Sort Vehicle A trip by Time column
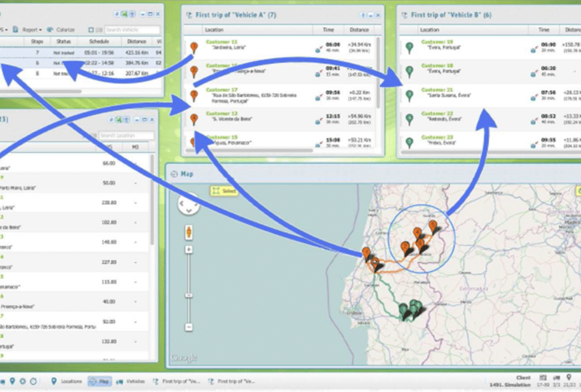 pyautogui.click(x=327, y=30)
